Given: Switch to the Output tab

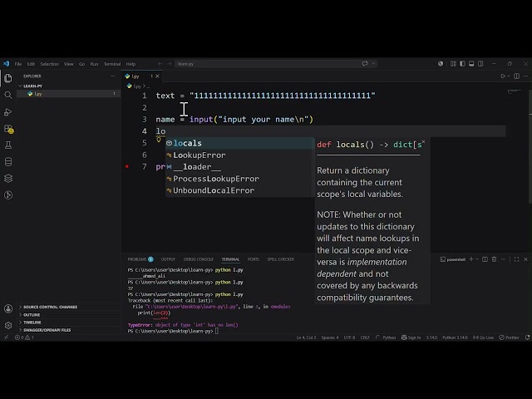Looking at the screenshot, I should (x=168, y=259).
